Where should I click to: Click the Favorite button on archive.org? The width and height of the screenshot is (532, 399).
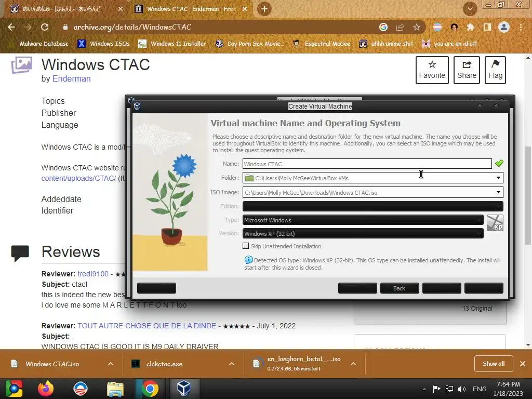pyautogui.click(x=432, y=70)
